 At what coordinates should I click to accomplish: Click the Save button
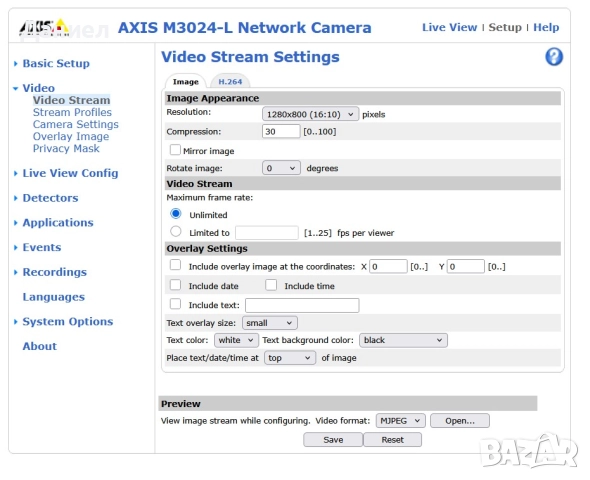point(333,439)
